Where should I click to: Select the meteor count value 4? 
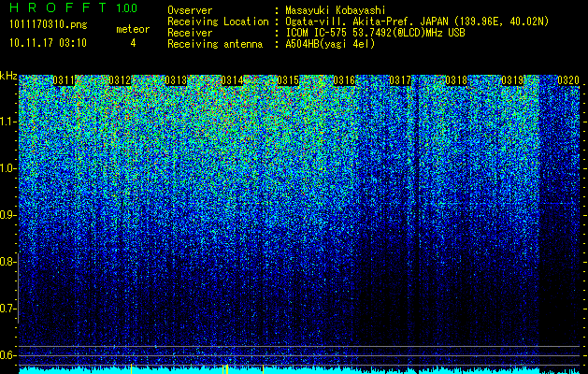pyautogui.click(x=133, y=43)
